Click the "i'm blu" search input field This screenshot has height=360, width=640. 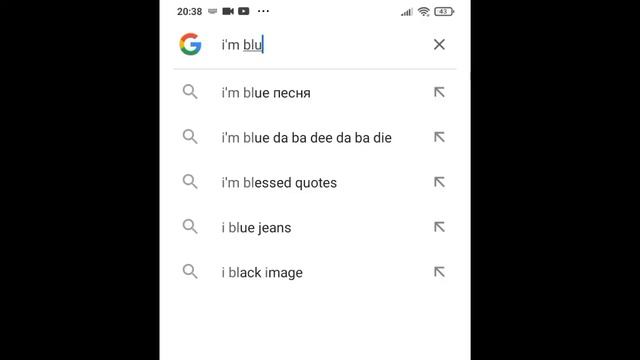pos(320,44)
